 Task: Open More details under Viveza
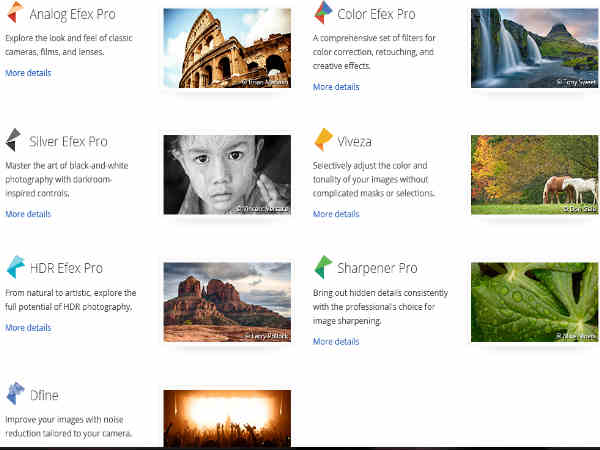pos(336,214)
